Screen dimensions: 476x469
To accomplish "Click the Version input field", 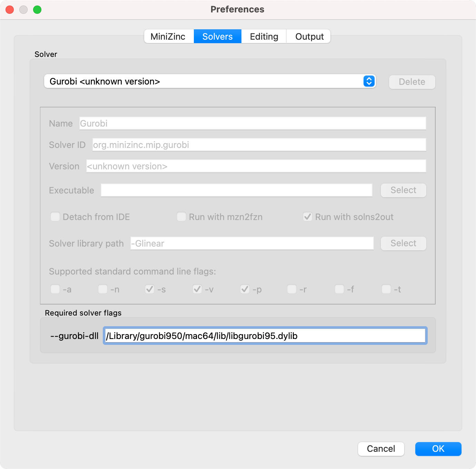I will pos(256,166).
